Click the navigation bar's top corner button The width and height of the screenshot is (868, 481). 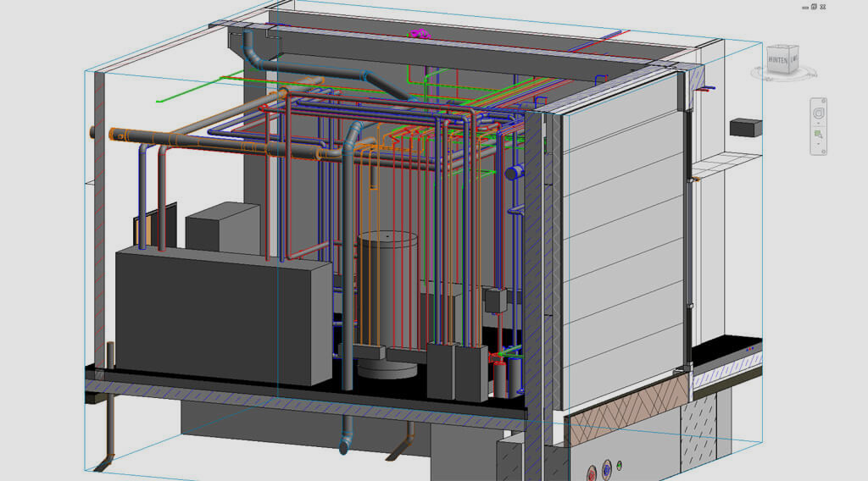(x=824, y=102)
